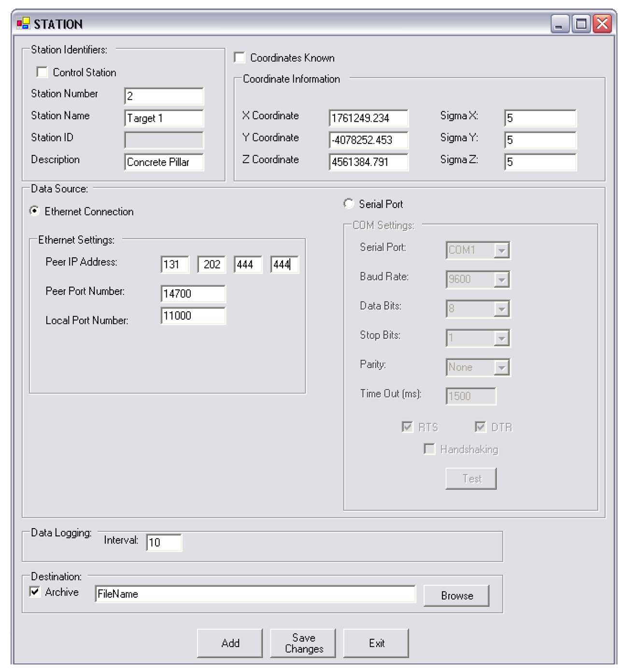Click the Sigma X input field

[x=540, y=118]
